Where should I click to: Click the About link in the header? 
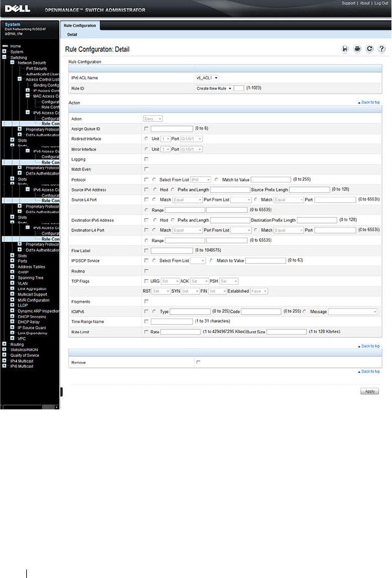tap(365, 3)
